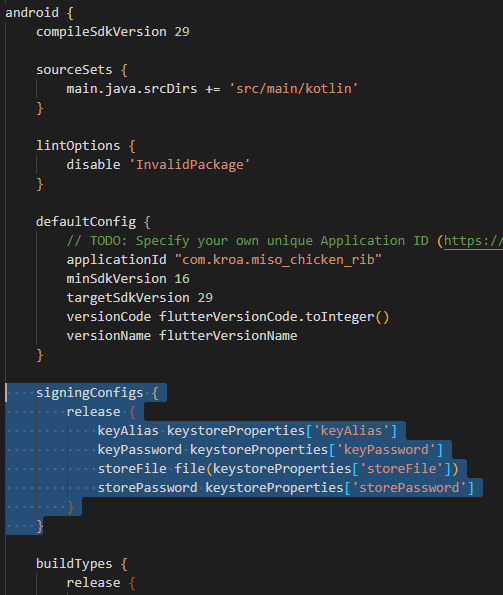
Task: Click closing brace of defaultConfig block
Action: click(x=39, y=355)
